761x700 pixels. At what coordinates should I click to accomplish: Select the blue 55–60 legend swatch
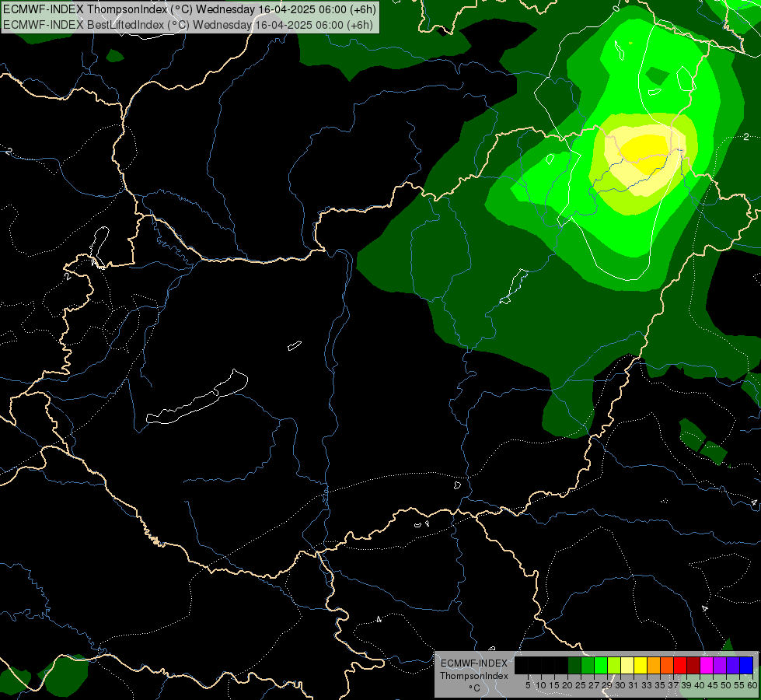pyautogui.click(x=746, y=665)
